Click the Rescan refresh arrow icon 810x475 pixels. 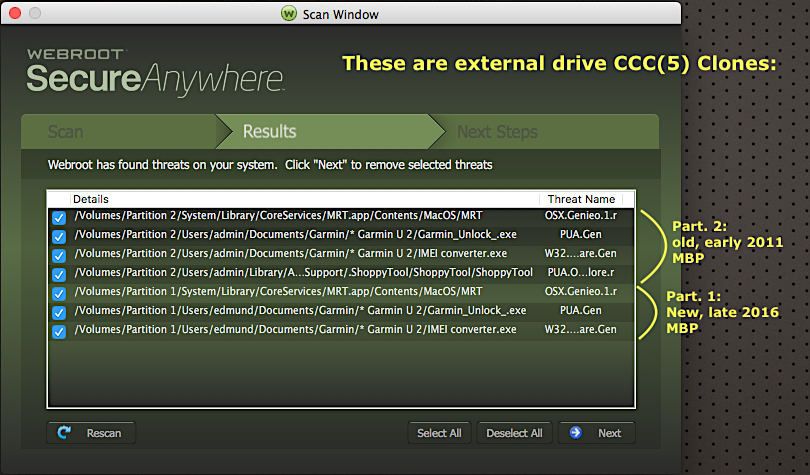tap(65, 433)
